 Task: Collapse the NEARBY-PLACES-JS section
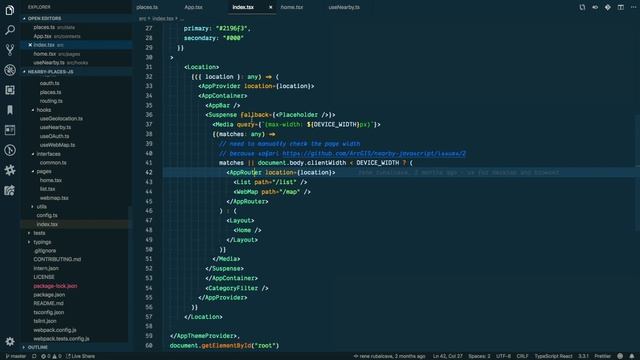pyautogui.click(x=50, y=72)
